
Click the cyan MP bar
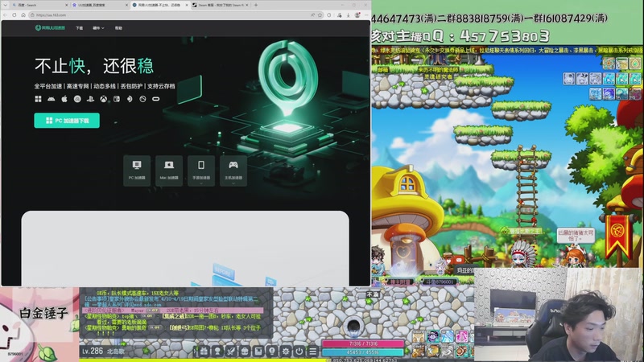(x=363, y=352)
